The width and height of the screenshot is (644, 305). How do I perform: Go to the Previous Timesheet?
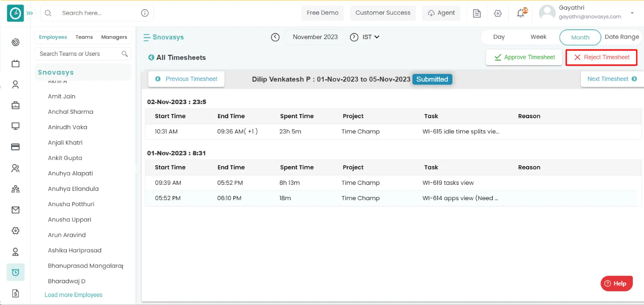tap(186, 79)
